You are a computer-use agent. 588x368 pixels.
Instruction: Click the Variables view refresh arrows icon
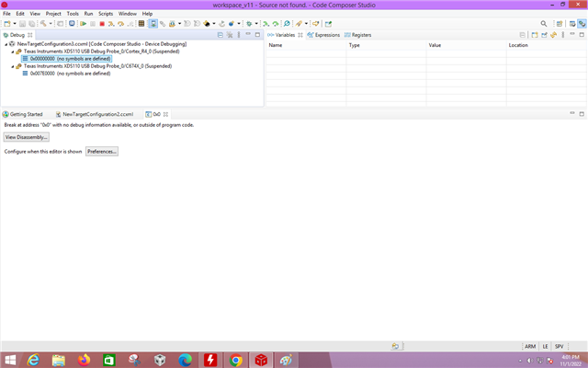(553, 35)
